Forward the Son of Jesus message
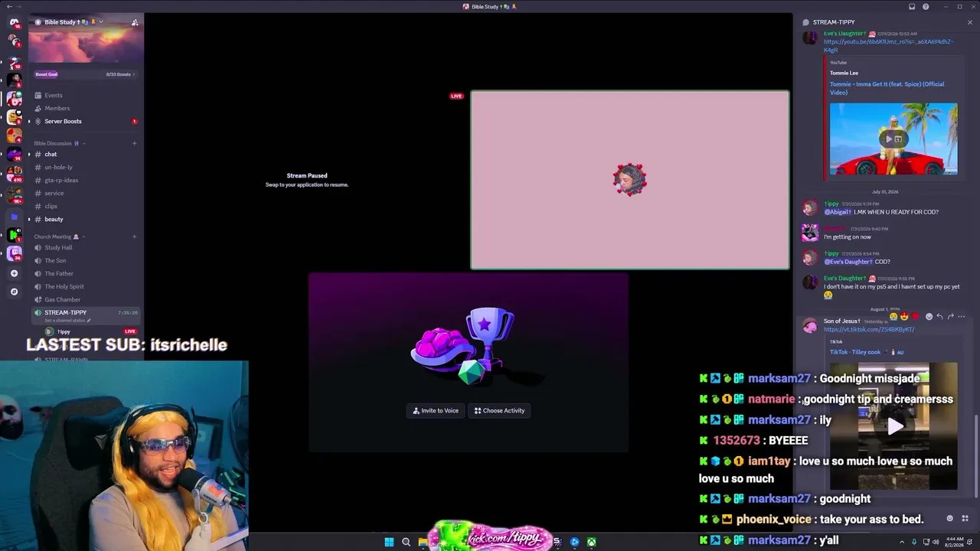This screenshot has height=551, width=980. pyautogui.click(x=951, y=316)
